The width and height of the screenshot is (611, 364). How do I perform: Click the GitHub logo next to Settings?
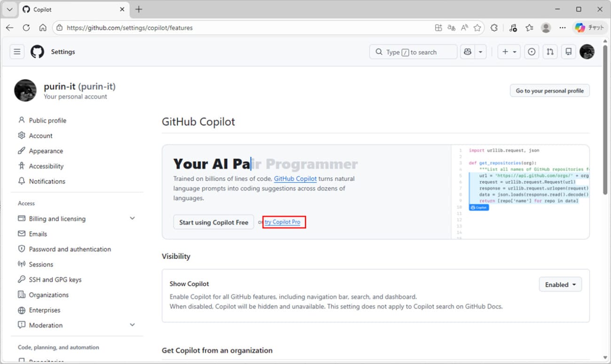pyautogui.click(x=37, y=52)
